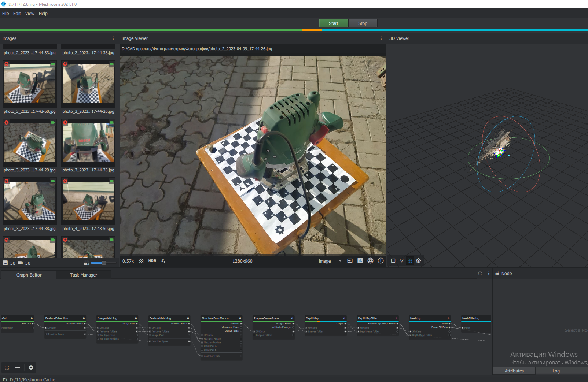
Task: Switch to the Task Manager tab
Action: pyautogui.click(x=84, y=275)
